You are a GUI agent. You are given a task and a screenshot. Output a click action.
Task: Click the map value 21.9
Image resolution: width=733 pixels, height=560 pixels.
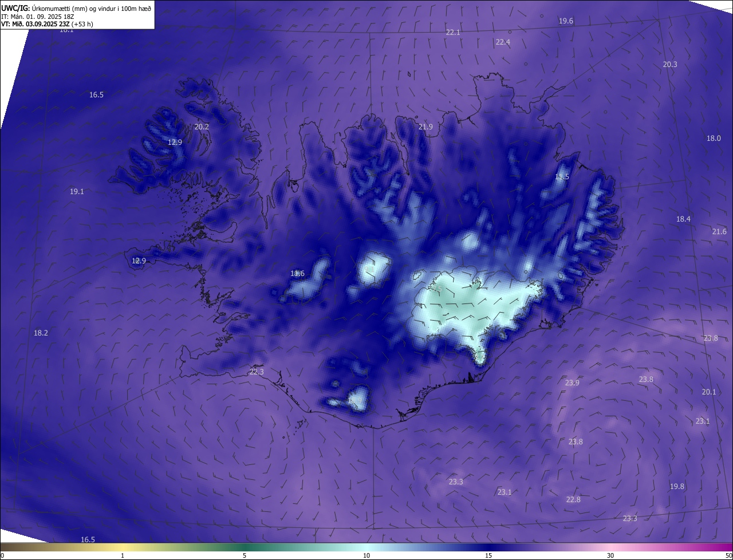(x=425, y=127)
